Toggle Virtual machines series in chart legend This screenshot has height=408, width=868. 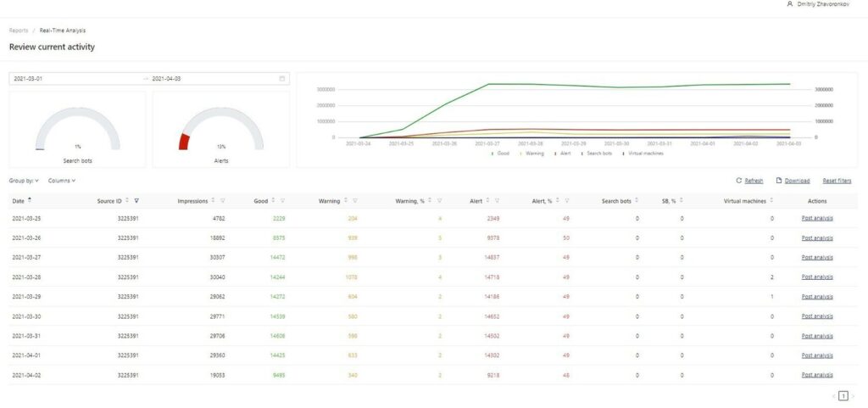(x=643, y=154)
